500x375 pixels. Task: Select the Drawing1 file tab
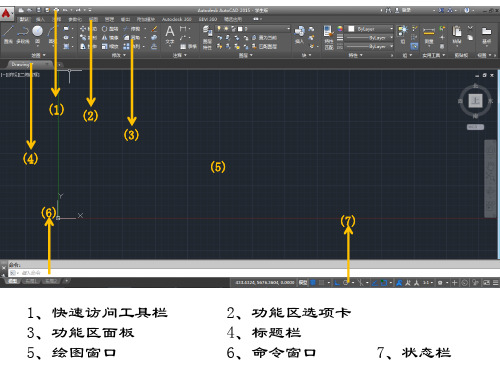pyautogui.click(x=29, y=64)
